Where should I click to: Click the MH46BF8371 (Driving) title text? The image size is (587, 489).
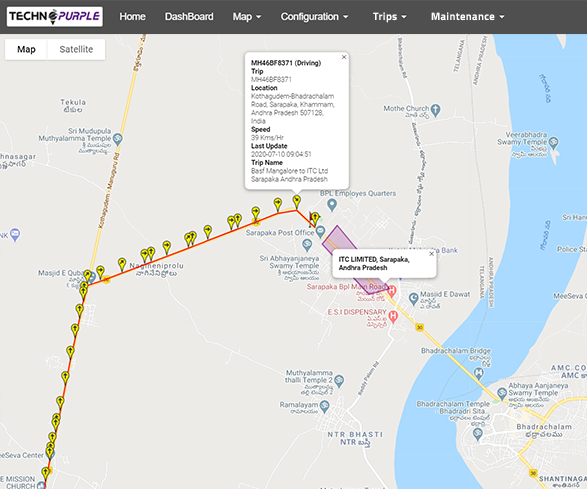tap(286, 63)
